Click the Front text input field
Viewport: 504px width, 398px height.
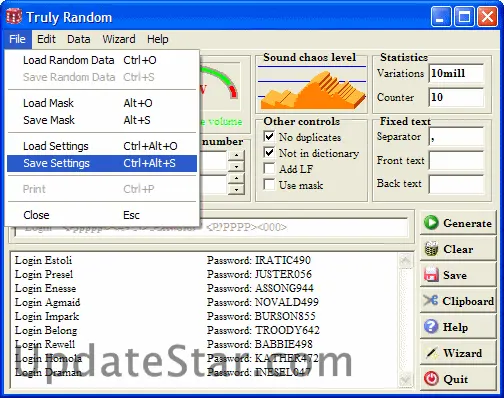pos(456,160)
